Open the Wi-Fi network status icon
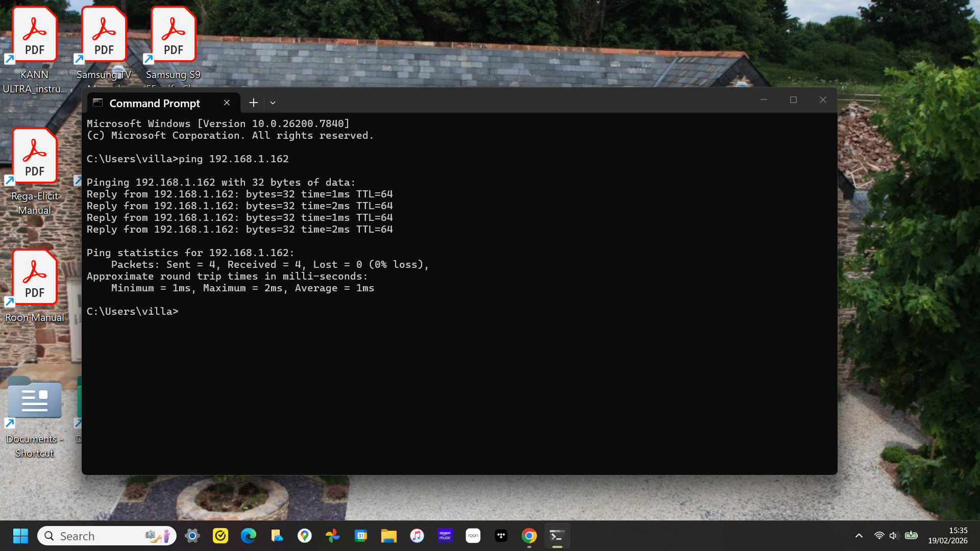The image size is (980, 551). (879, 536)
